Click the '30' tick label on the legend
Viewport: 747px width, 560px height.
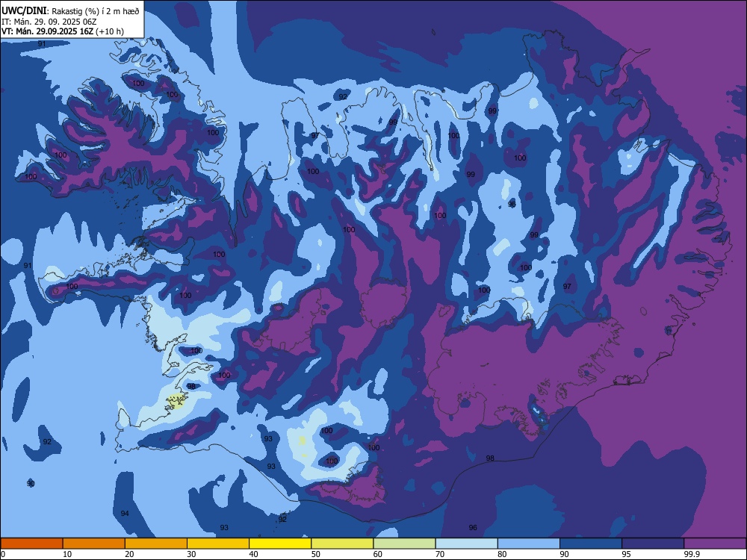pos(191,554)
